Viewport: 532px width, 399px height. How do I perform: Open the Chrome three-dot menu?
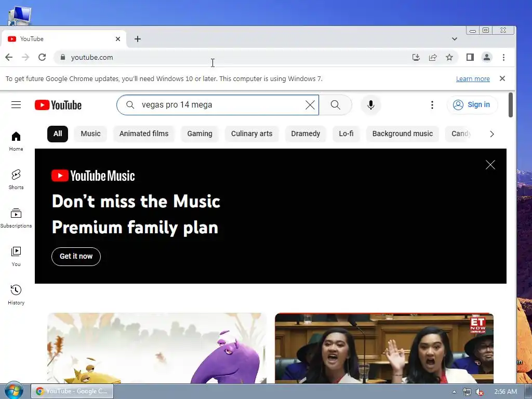[503, 57]
